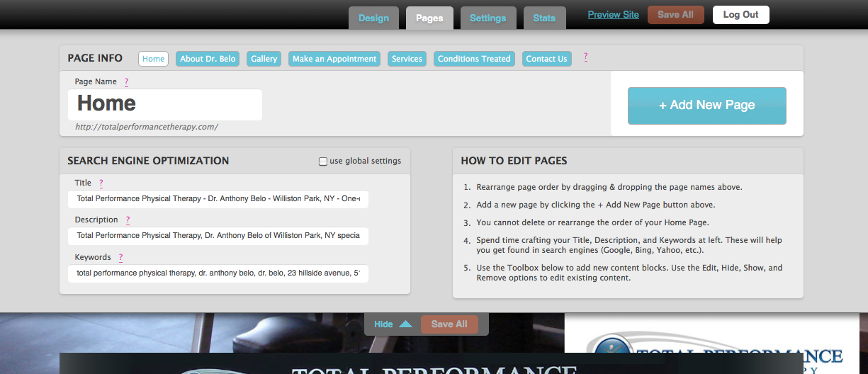Open help icon beside page list
The width and height of the screenshot is (868, 374).
(x=585, y=57)
